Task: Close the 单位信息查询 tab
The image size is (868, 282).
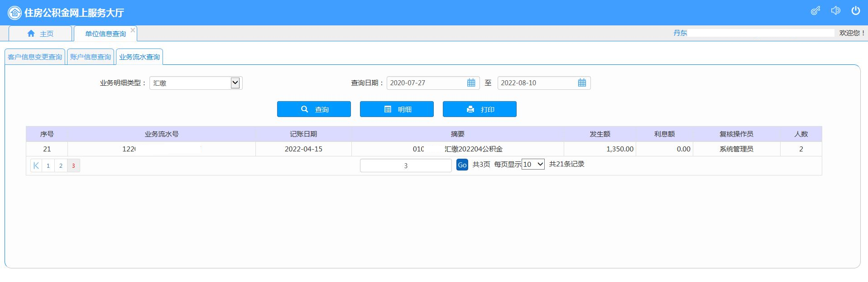Action: (x=133, y=30)
